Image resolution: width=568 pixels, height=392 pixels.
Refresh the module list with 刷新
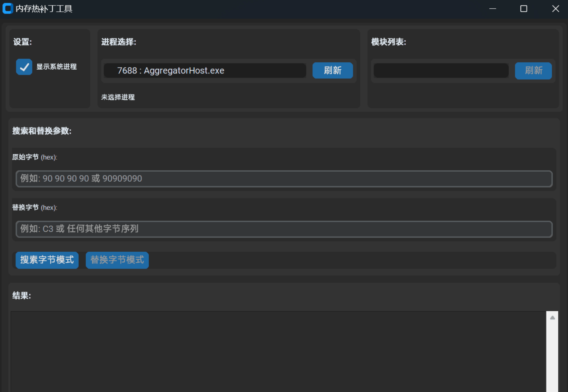(533, 71)
